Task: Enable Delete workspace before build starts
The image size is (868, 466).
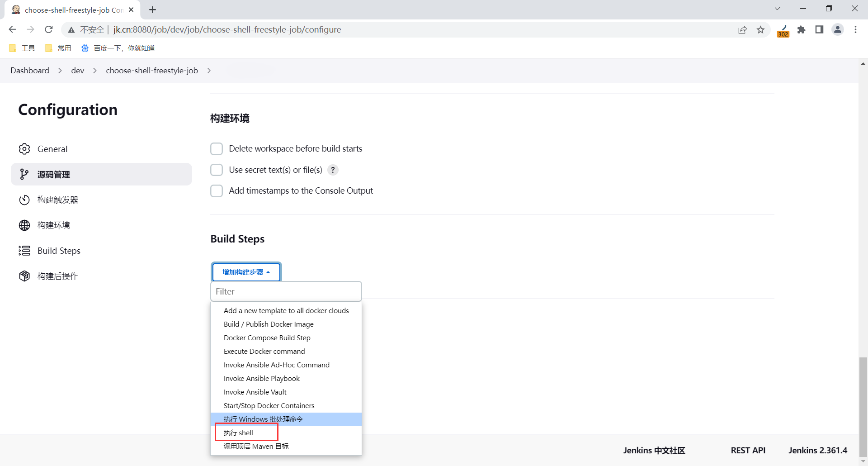Action: pyautogui.click(x=217, y=149)
